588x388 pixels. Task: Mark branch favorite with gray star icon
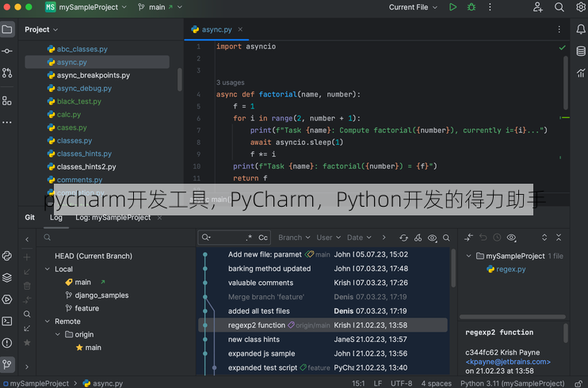coord(27,343)
